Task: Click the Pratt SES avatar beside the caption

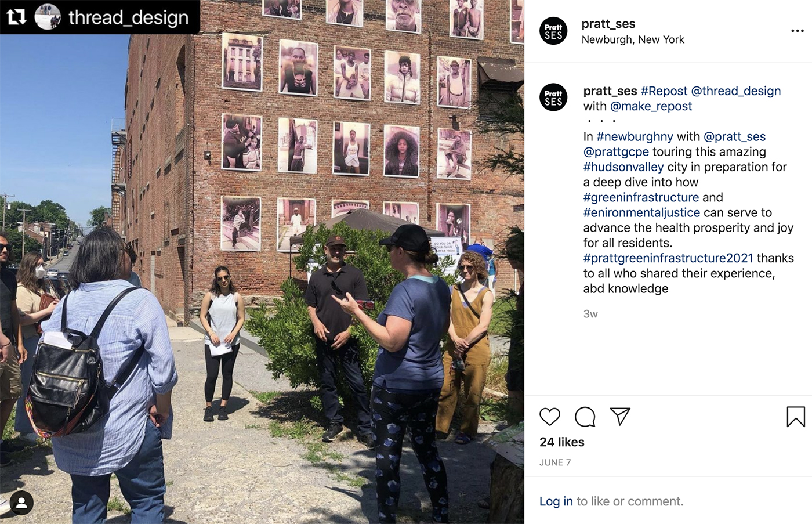Action: click(x=553, y=97)
